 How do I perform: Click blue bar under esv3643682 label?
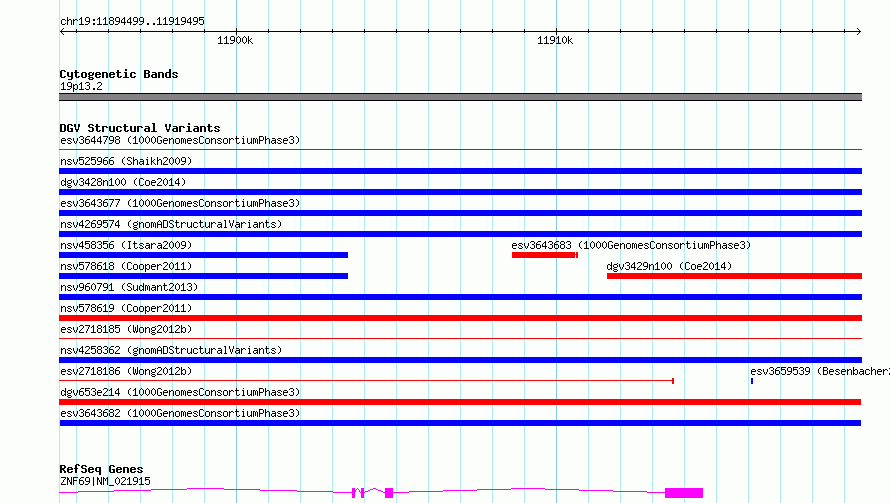coord(460,423)
